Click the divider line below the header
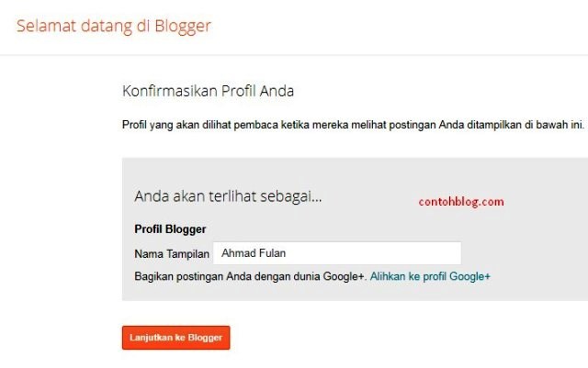Image resolution: width=588 pixels, height=368 pixels. (294, 54)
